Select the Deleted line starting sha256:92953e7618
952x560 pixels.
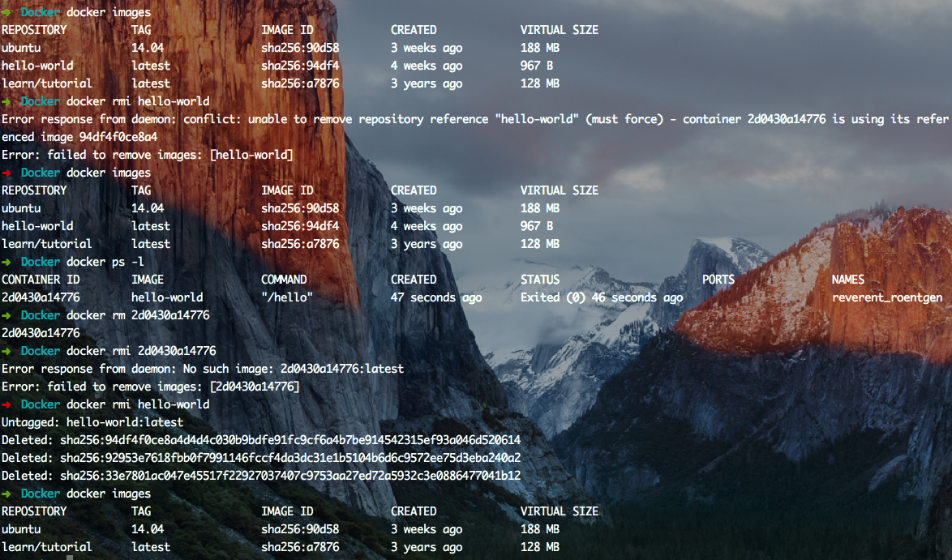(261, 457)
